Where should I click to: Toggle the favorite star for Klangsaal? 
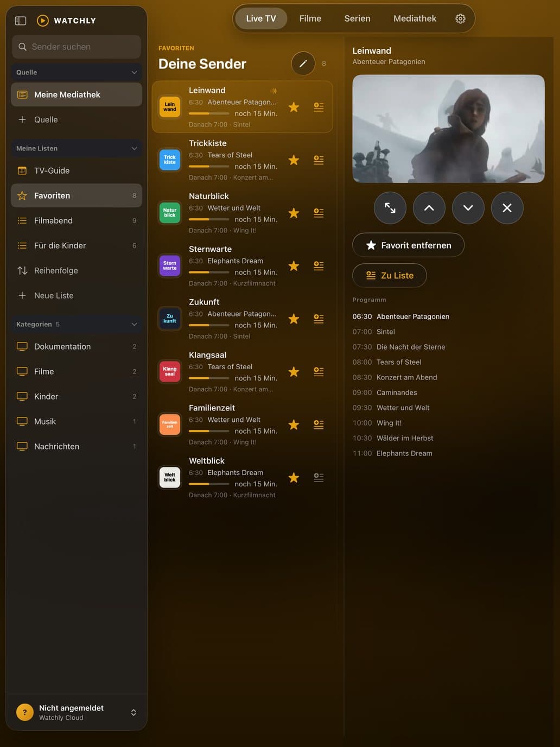point(294,372)
